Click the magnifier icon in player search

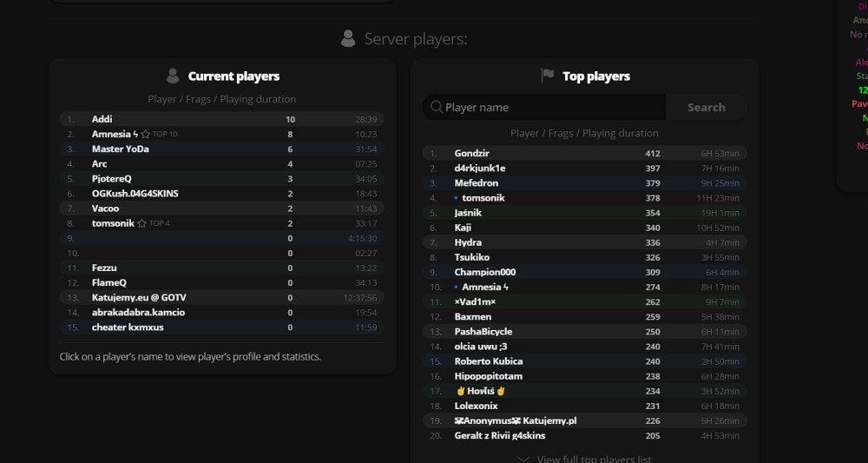pyautogui.click(x=437, y=107)
